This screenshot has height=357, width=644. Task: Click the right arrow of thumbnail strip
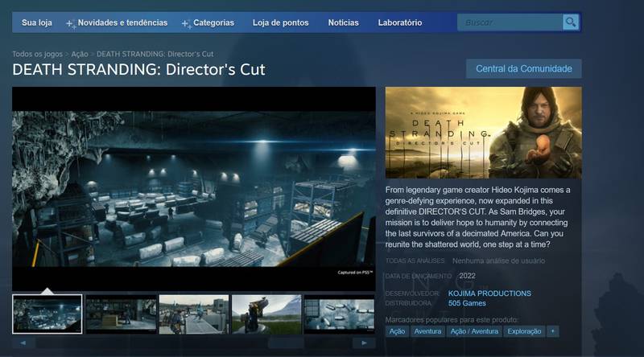pos(364,343)
